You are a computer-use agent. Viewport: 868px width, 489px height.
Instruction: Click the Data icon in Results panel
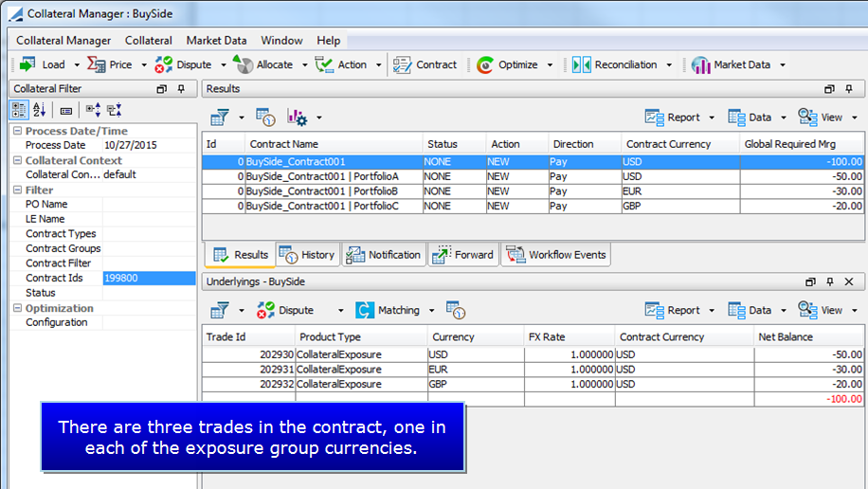point(737,118)
